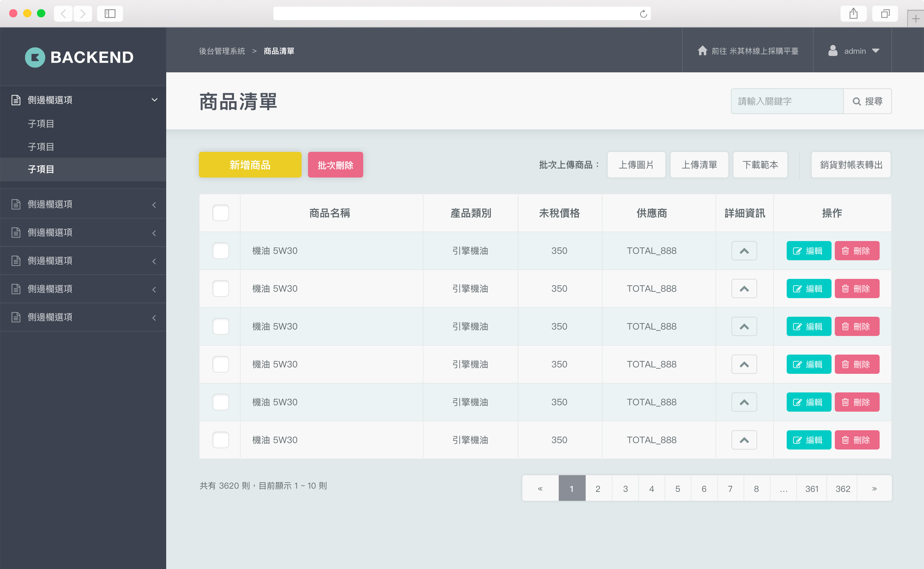This screenshot has width=924, height=569.
Task: Click the first row's 編輯 edit button
Action: 808,251
